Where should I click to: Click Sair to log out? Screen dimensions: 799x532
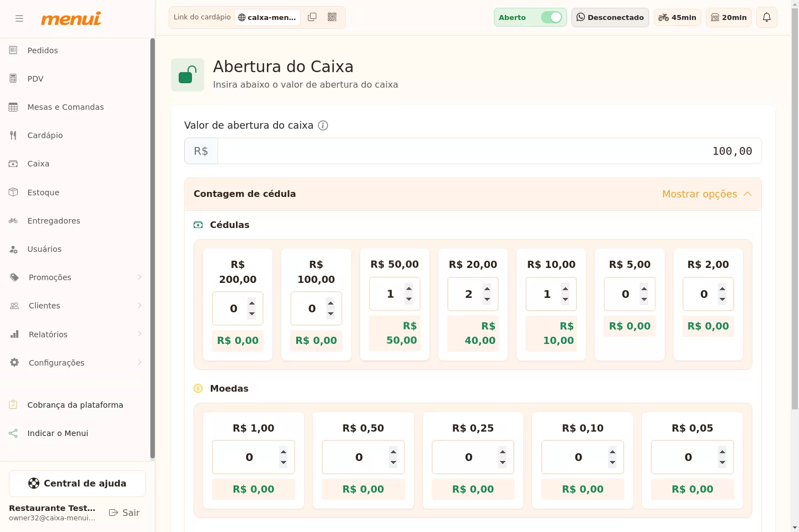point(124,513)
